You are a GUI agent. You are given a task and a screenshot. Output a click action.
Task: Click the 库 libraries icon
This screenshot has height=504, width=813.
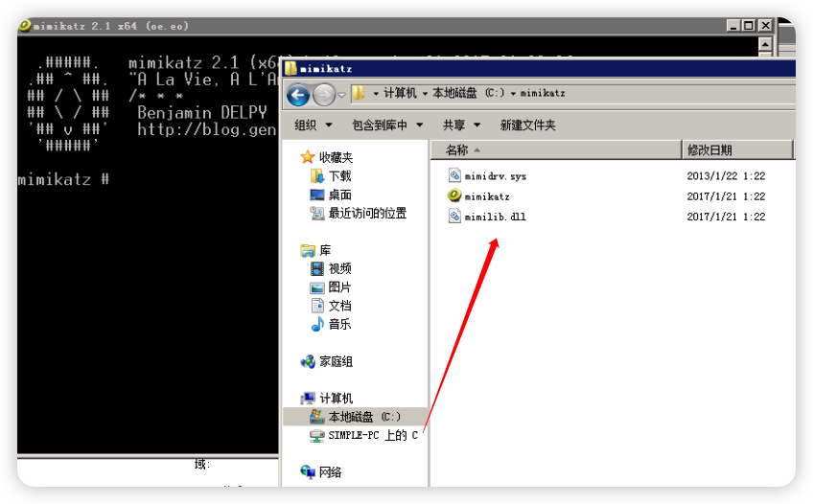[x=308, y=251]
